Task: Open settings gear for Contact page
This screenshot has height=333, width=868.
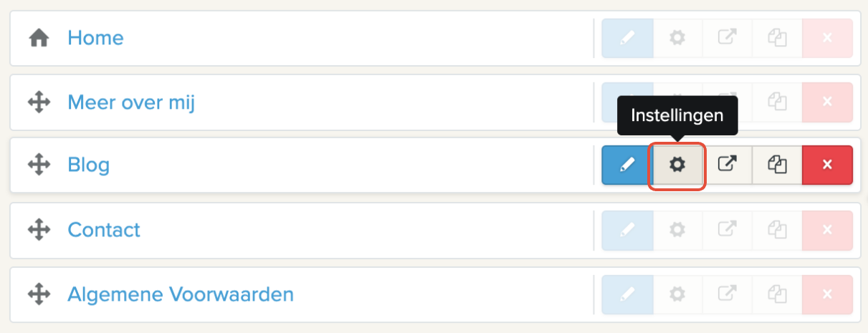Action: (x=677, y=230)
